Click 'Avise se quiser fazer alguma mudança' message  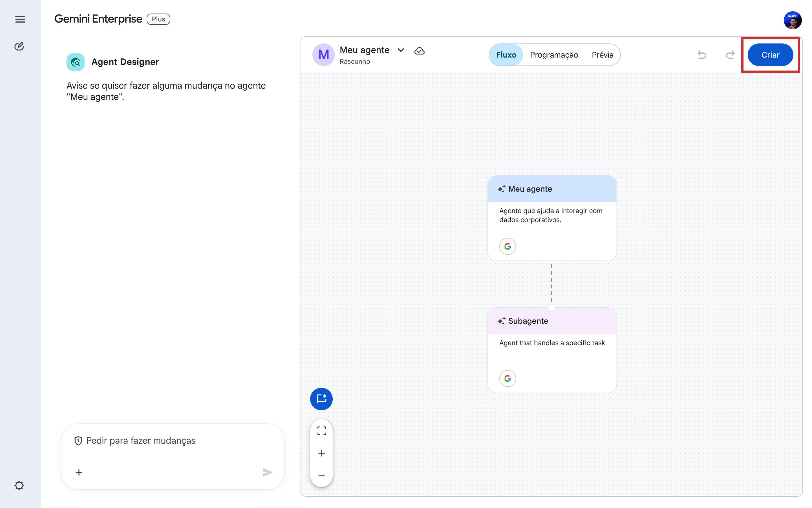pyautogui.click(x=166, y=91)
